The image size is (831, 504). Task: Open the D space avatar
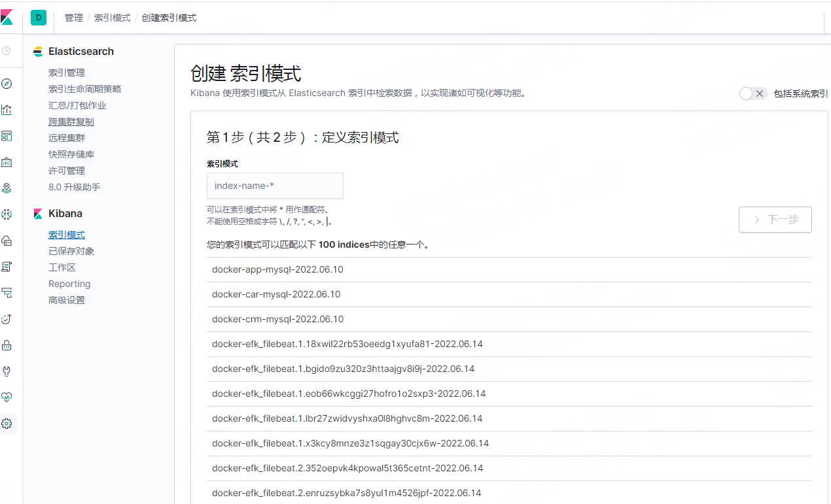(39, 18)
